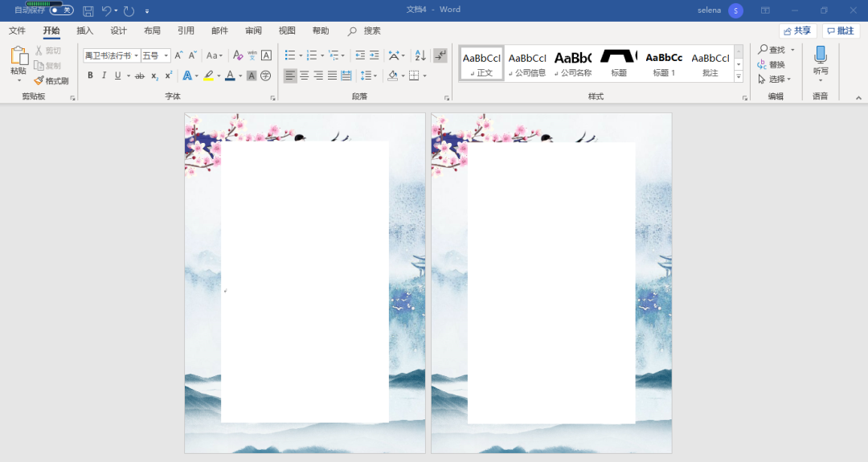This screenshot has width=868, height=462.
Task: Click the Sort A-Z icon
Action: point(420,55)
